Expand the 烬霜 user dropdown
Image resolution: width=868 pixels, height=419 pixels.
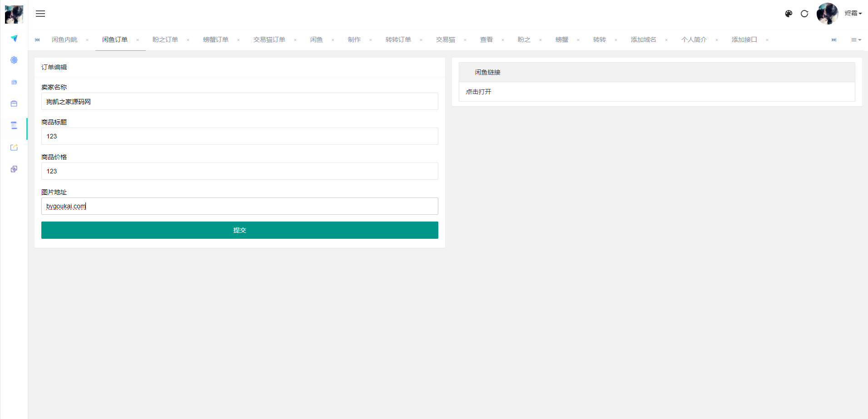point(853,14)
